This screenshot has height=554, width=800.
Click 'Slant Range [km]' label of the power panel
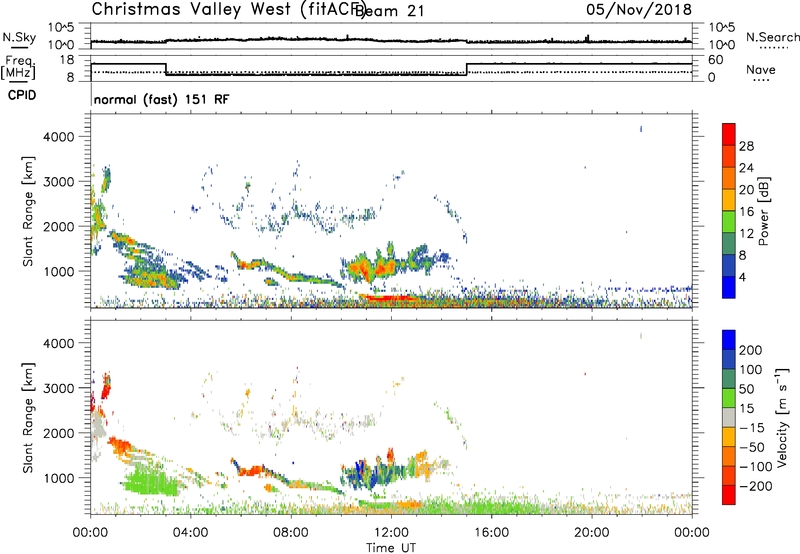[28, 211]
